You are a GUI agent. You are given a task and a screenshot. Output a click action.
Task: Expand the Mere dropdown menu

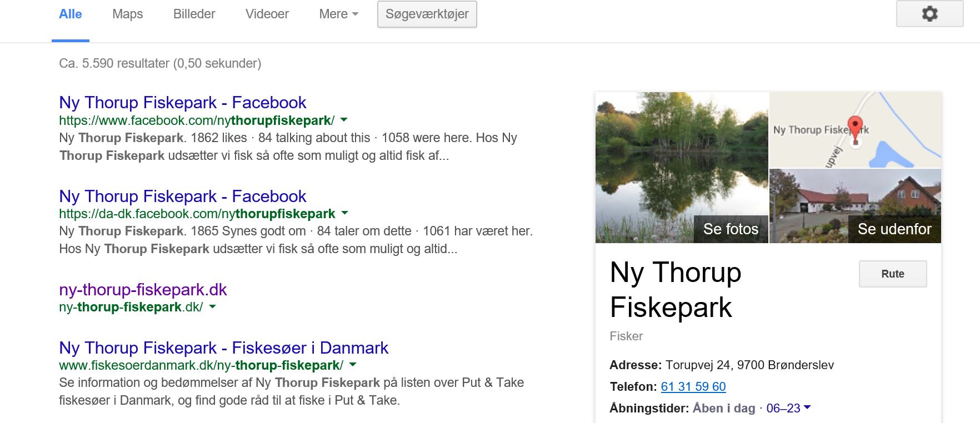[x=338, y=14]
